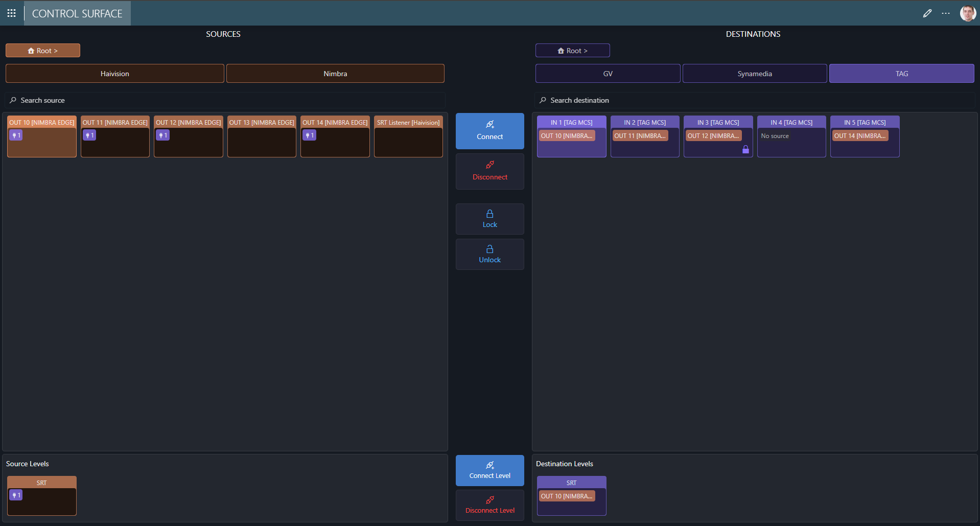Select the TAG destination group

click(x=901, y=73)
